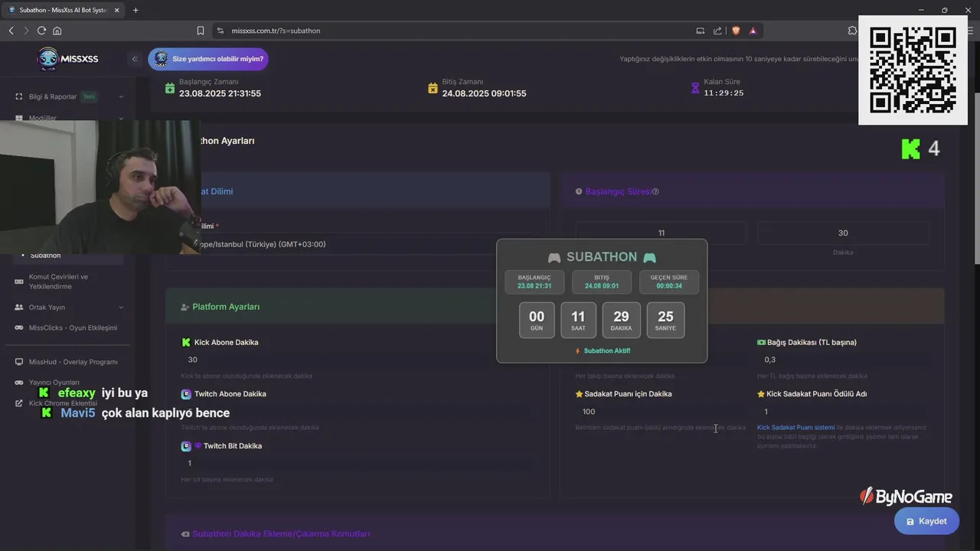The height and width of the screenshot is (551, 980).
Task: Click the Ortak Yayın people icon
Action: click(x=20, y=307)
